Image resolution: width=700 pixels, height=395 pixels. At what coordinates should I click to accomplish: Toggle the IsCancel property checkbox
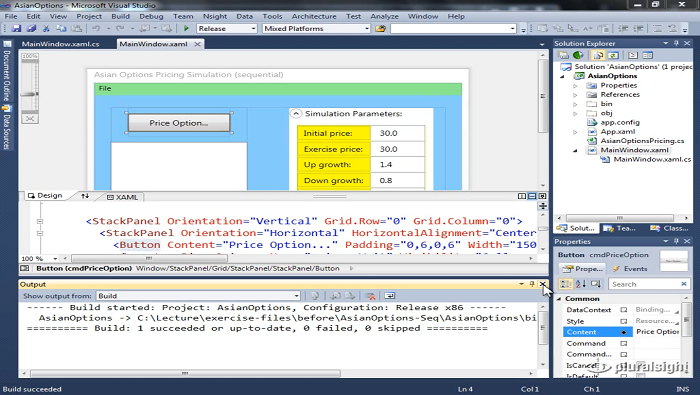(x=641, y=366)
